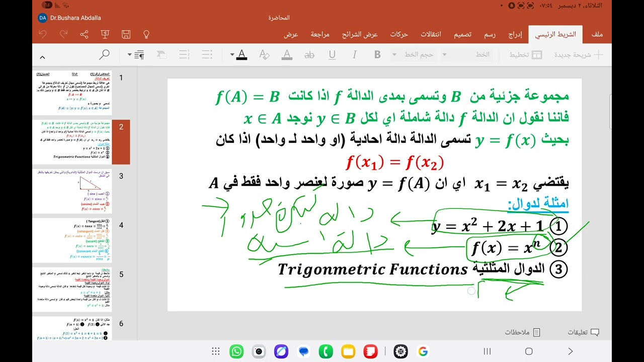The width and height of the screenshot is (644, 362).
Task: Open the Share icon
Action: pyautogui.click(x=84, y=34)
